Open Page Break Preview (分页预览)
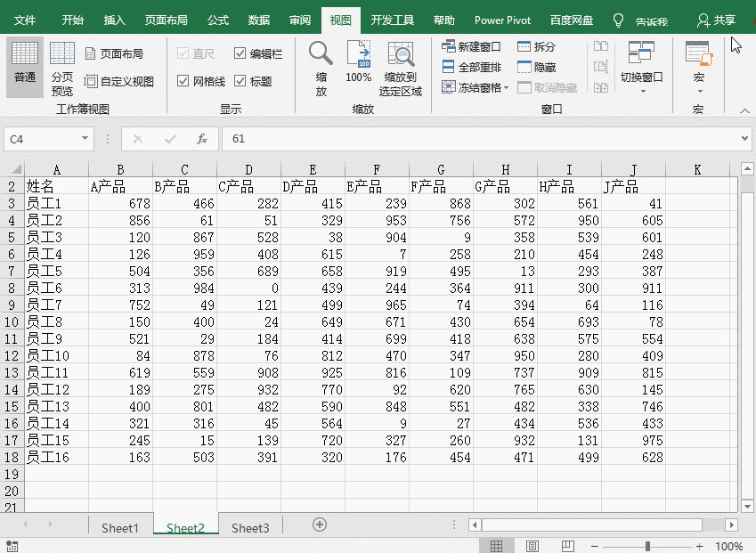This screenshot has height=553, width=756. tap(62, 69)
